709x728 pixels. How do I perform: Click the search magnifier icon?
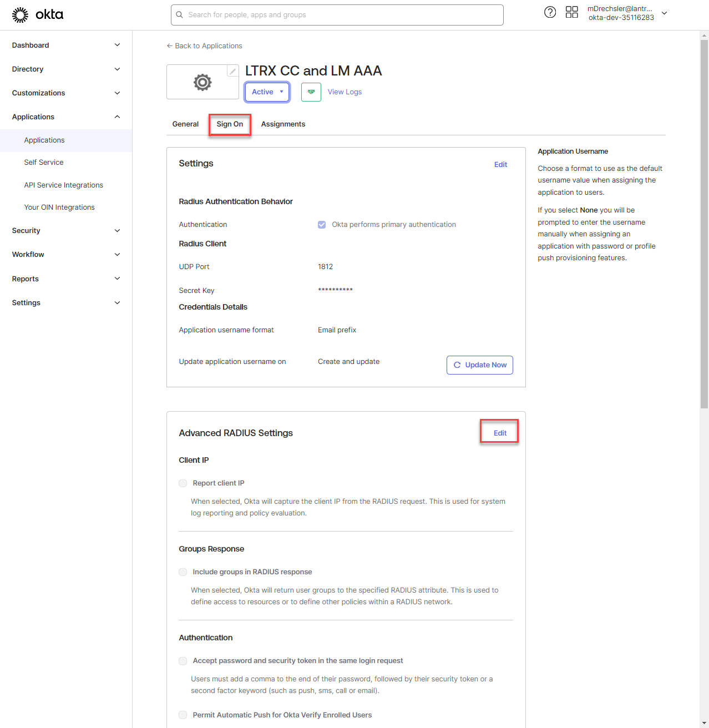(x=180, y=15)
